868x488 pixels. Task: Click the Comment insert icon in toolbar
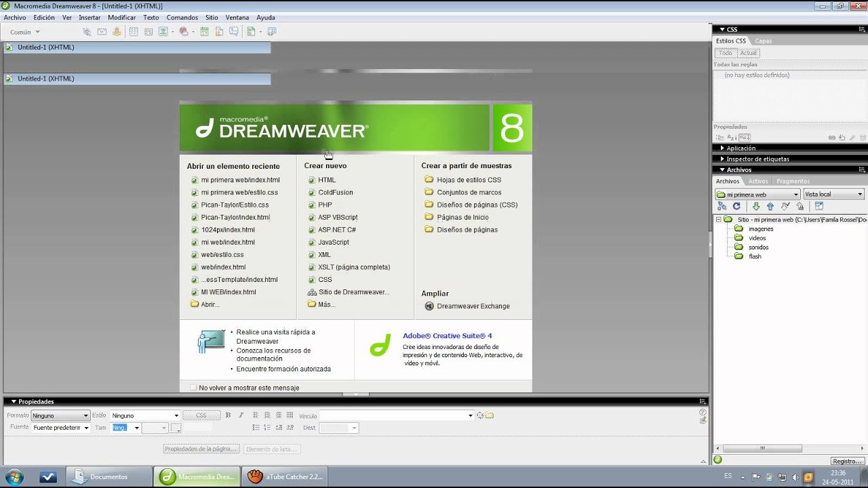(x=234, y=31)
